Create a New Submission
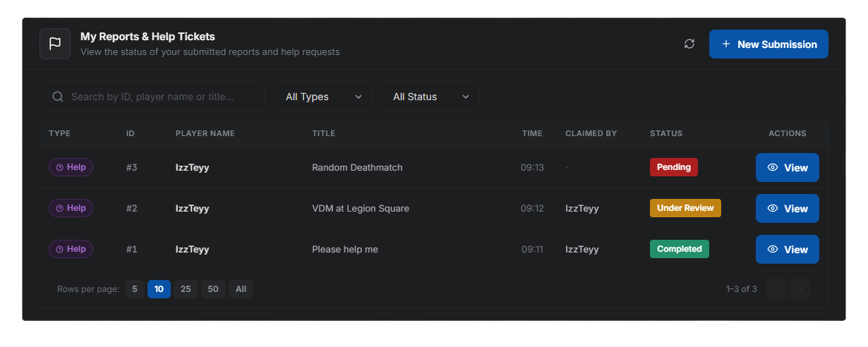Screen dimensions: 868x347 [768, 44]
